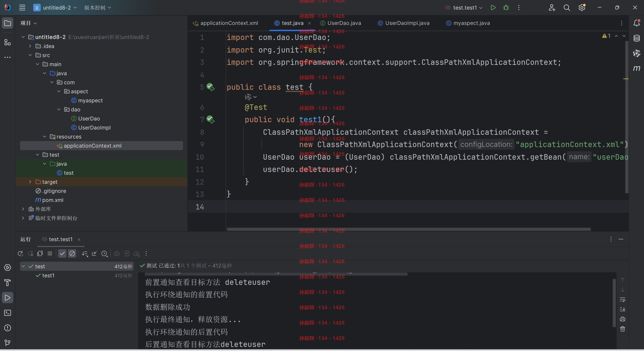Click run gutter icon beside test1 method

click(211, 119)
